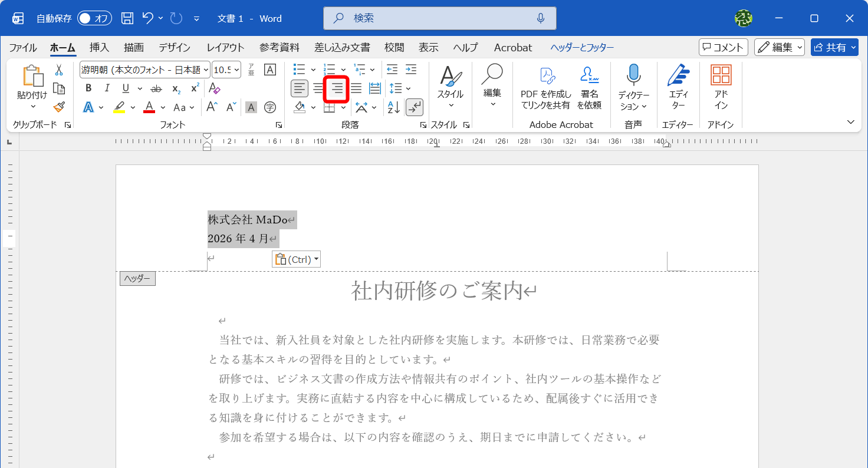The width and height of the screenshot is (868, 468).
Task: Select the sort icon in the paragraph group
Action: tap(393, 107)
